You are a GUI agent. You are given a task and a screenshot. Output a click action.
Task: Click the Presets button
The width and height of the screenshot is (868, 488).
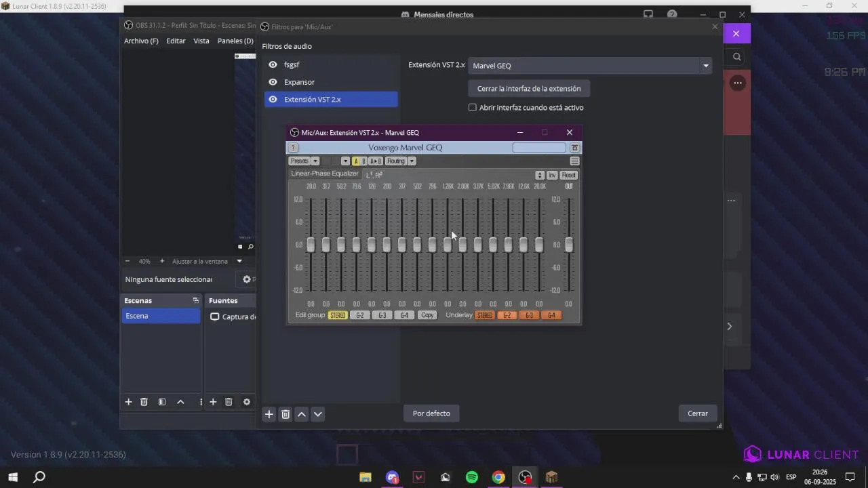click(x=299, y=161)
